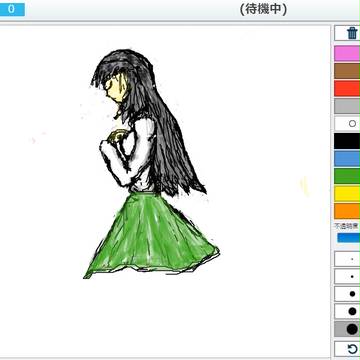Select the largest brush size (highlighted)
This screenshot has height=360, width=360.
[x=347, y=329]
